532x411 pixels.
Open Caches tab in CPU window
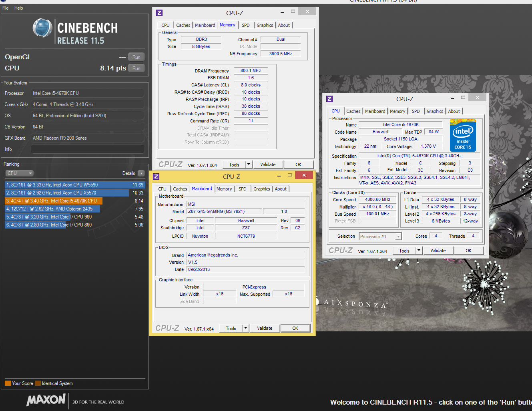coord(353,111)
